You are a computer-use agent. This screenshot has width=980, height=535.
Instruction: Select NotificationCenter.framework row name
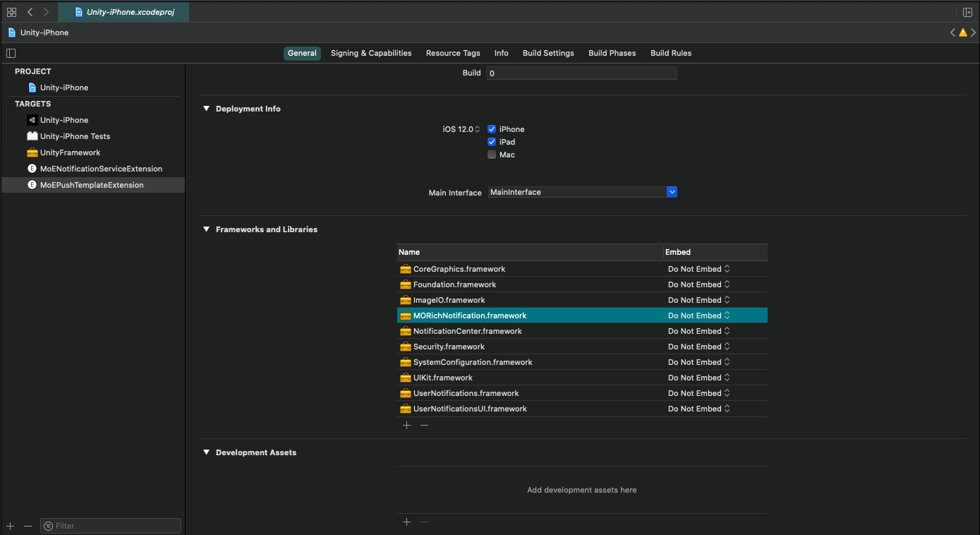pos(467,331)
